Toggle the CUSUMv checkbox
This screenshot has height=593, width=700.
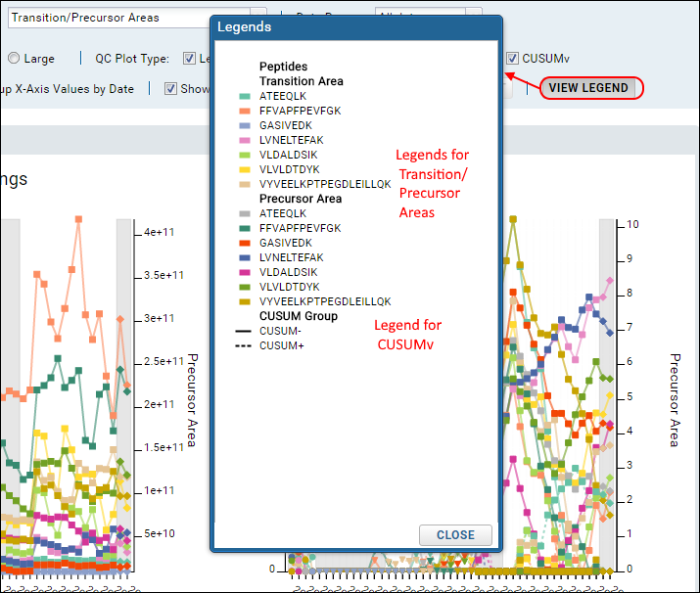click(x=512, y=58)
